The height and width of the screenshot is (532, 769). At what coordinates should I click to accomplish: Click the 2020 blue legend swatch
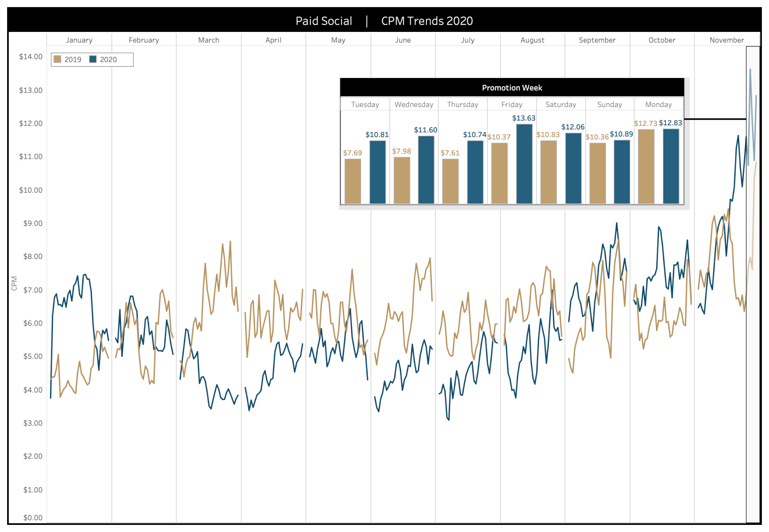(93, 59)
